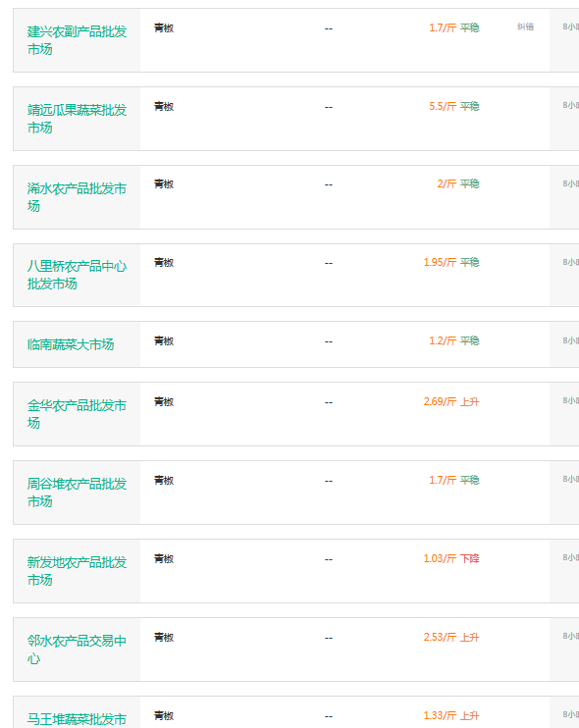Viewport: 579px width, 728px height.
Task: Open 建兴农副产品批发市场 market link
Action: [x=77, y=40]
